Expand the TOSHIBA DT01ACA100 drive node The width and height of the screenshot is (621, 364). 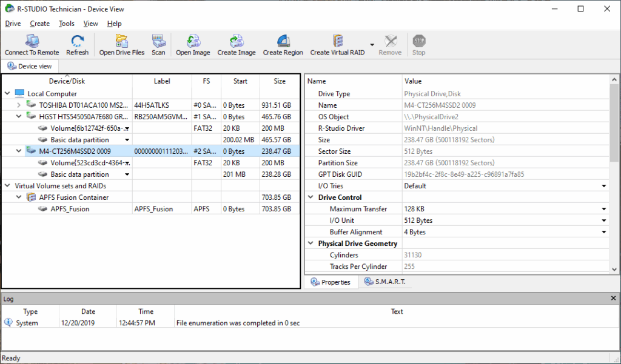coord(19,105)
